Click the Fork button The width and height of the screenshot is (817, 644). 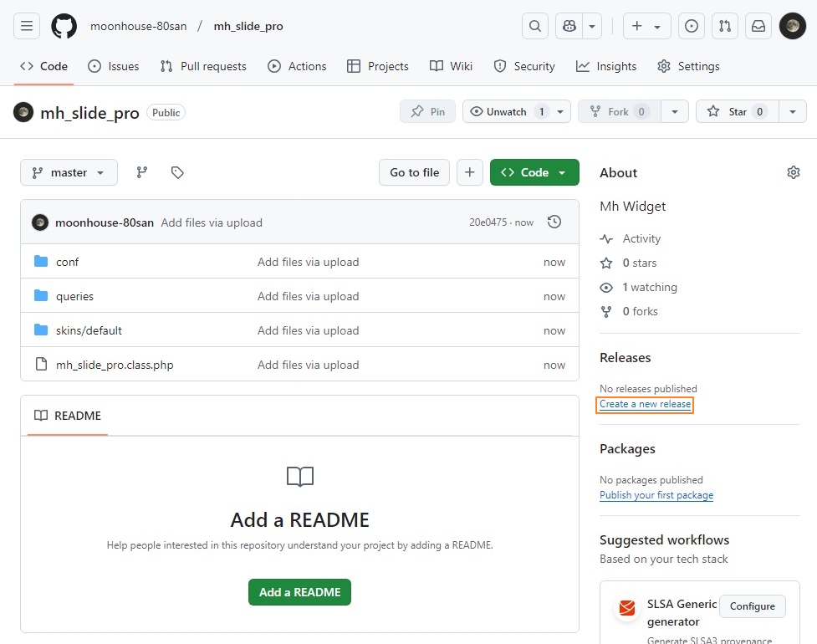click(620, 111)
